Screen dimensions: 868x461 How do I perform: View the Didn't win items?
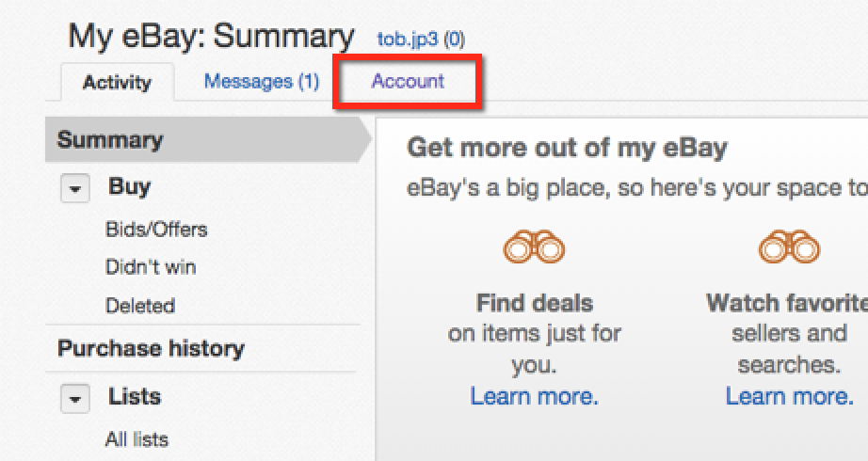pyautogui.click(x=151, y=267)
